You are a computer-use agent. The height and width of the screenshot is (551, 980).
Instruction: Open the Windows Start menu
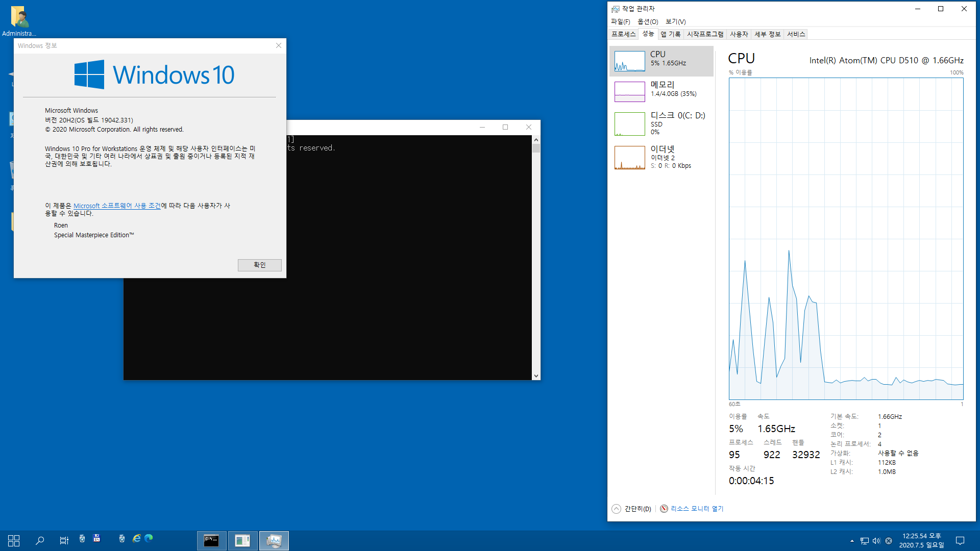[x=14, y=541]
